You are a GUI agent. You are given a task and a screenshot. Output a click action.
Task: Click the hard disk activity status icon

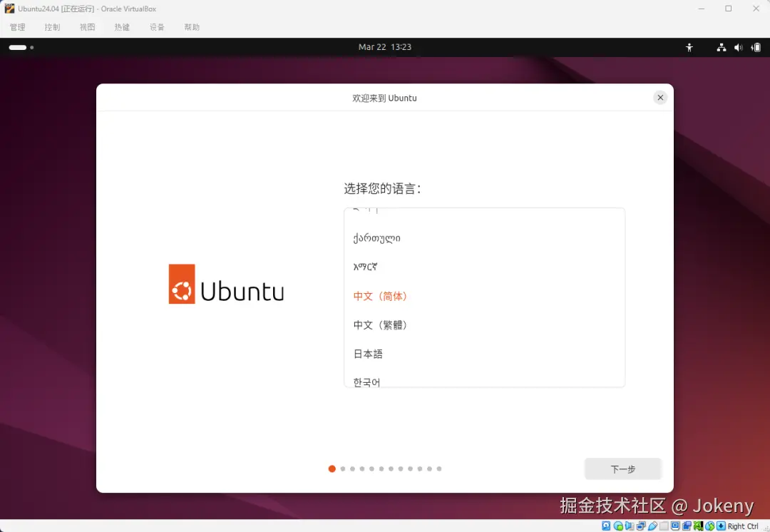pos(606,526)
